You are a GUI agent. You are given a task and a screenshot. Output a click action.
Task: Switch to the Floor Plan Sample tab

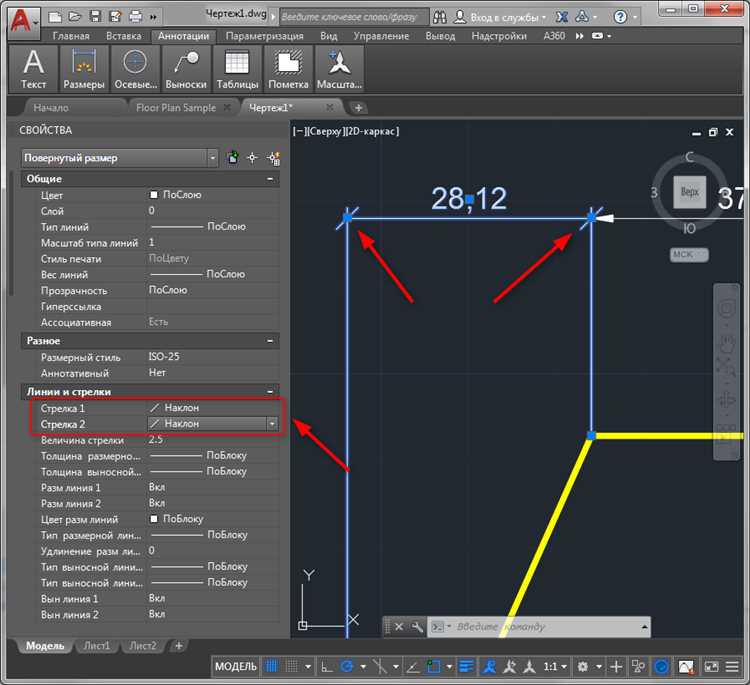click(x=176, y=108)
